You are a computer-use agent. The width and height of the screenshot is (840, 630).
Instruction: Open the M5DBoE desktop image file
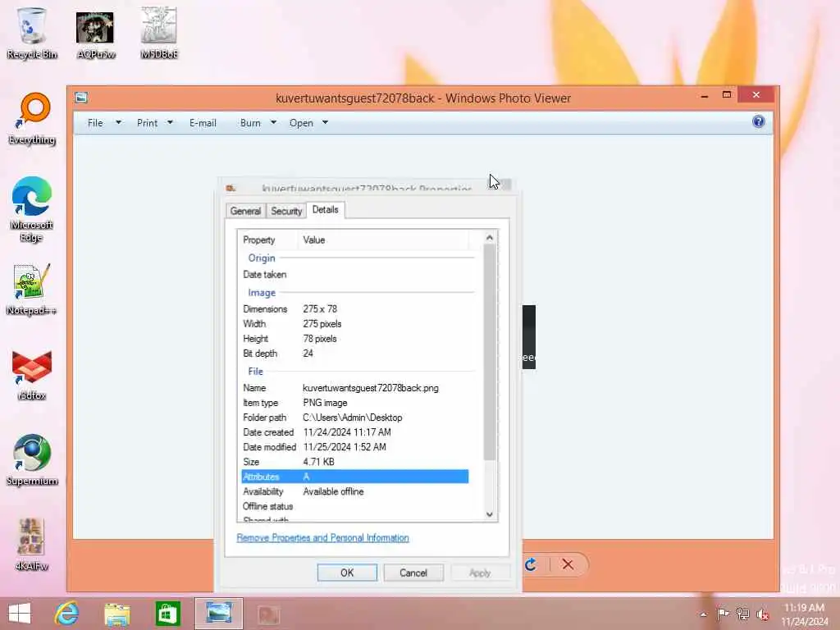pyautogui.click(x=158, y=33)
